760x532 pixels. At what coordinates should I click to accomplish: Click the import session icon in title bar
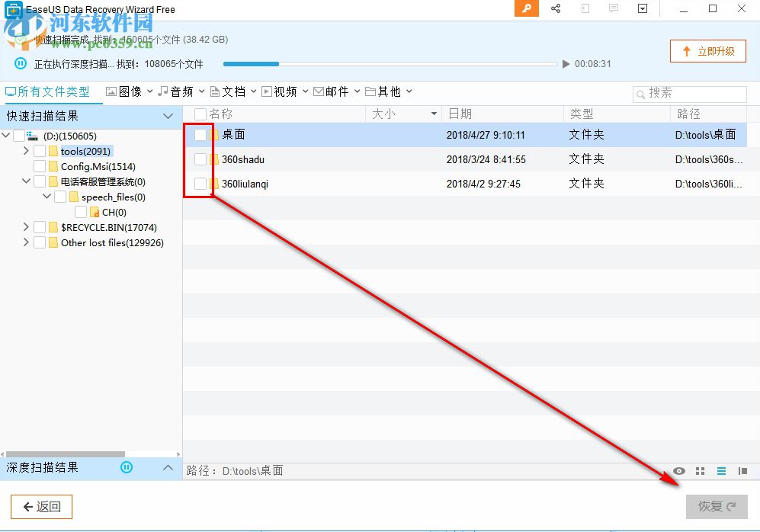(584, 9)
